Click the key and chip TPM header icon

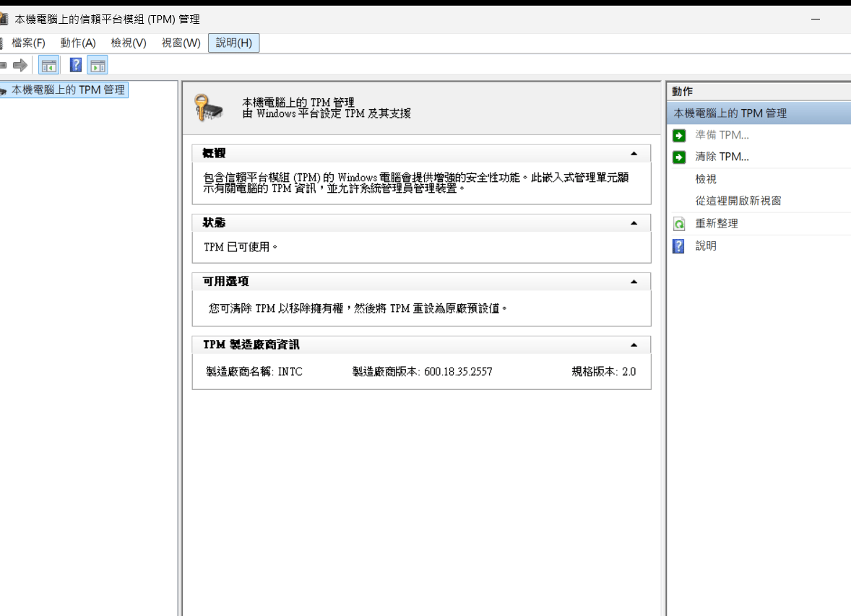209,108
